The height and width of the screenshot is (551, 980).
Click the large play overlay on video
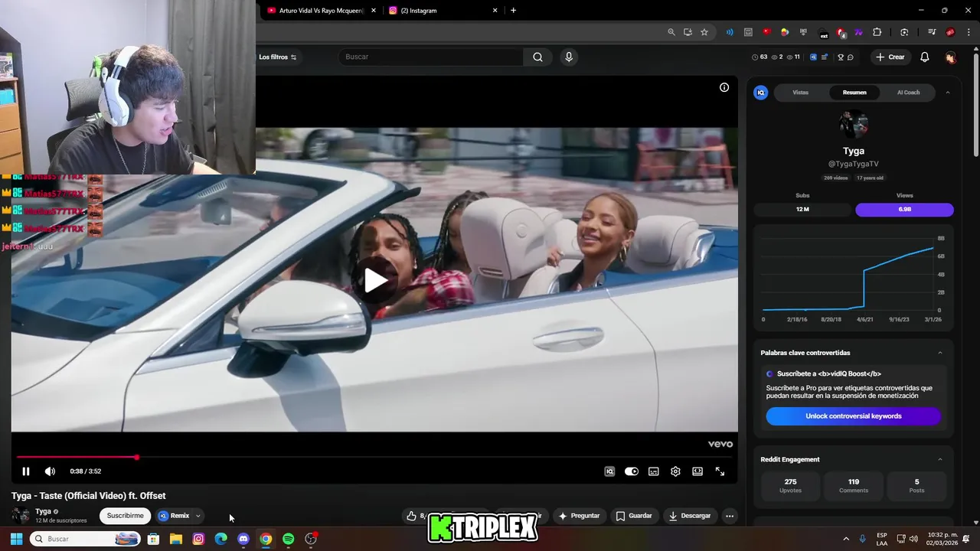tap(374, 280)
